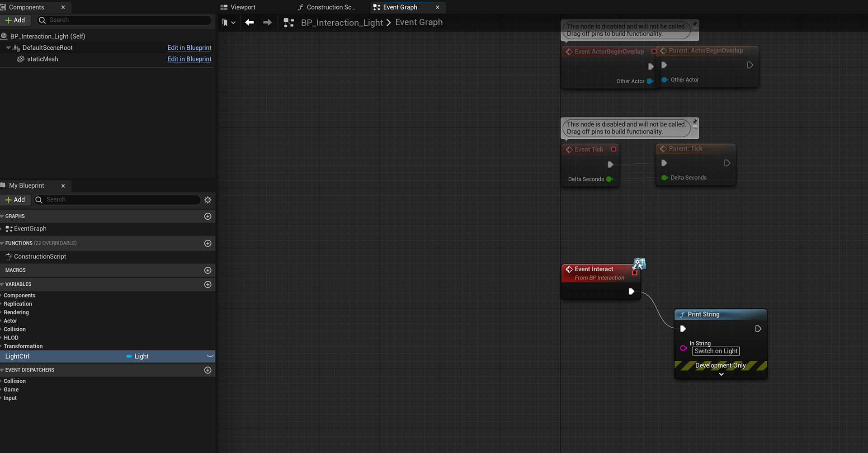
Task: Click Event Tick delegate pin
Action: click(613, 149)
